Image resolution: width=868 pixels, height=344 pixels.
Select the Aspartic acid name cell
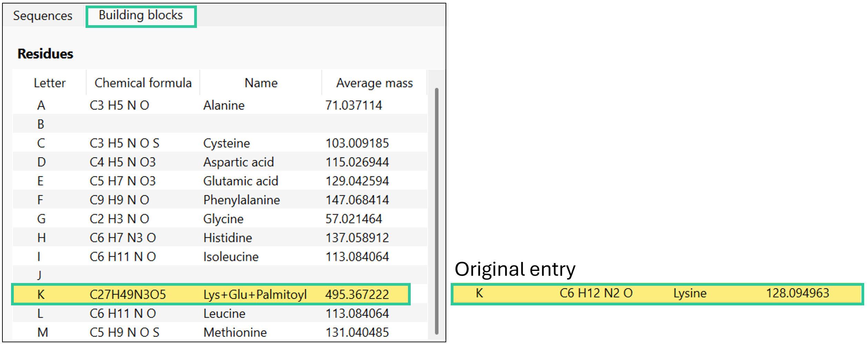[239, 162]
